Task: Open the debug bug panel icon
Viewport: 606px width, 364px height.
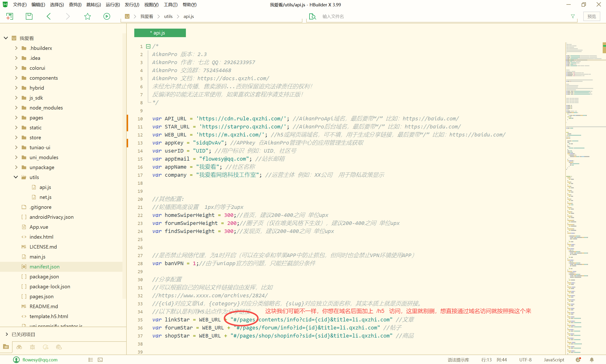Action: [x=32, y=347]
